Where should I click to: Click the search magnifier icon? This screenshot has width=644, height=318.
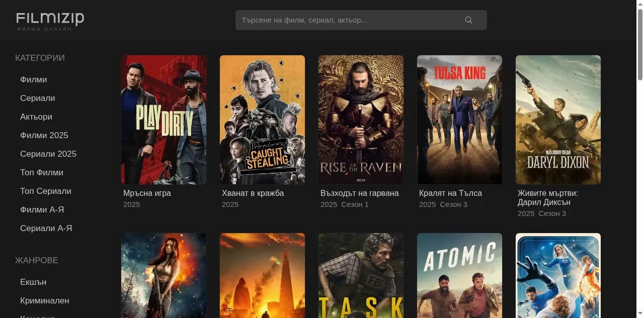click(468, 20)
